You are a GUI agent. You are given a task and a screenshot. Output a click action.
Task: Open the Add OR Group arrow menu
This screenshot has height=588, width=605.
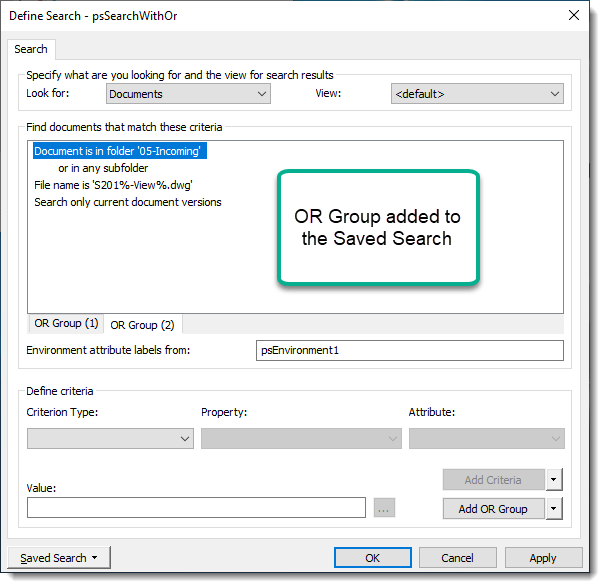tap(555, 508)
